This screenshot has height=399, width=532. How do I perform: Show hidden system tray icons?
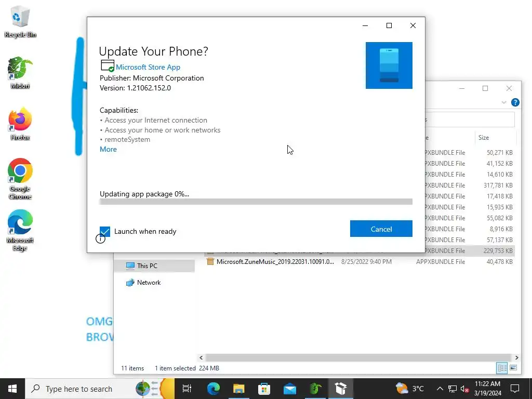coord(440,389)
